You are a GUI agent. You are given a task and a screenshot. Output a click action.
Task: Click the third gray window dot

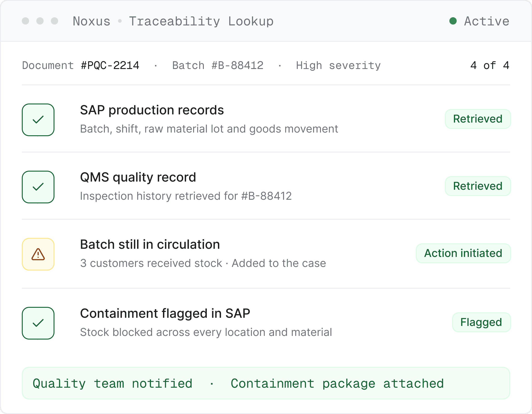pyautogui.click(x=54, y=21)
